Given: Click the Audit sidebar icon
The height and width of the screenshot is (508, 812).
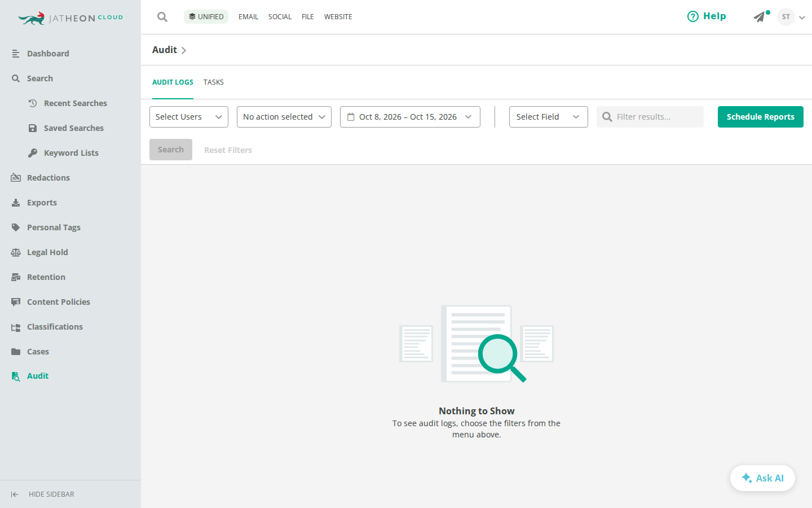Looking at the screenshot, I should pos(16,376).
